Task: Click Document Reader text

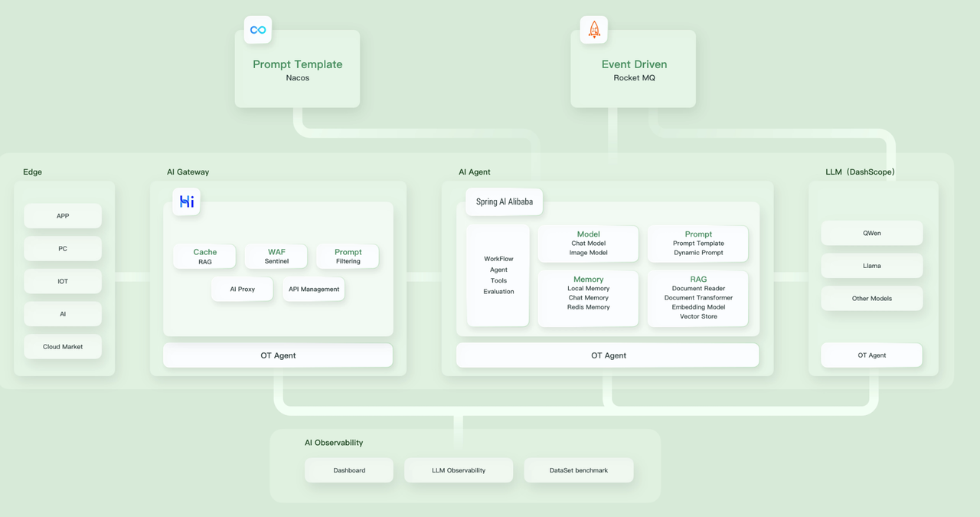Action: coord(698,289)
